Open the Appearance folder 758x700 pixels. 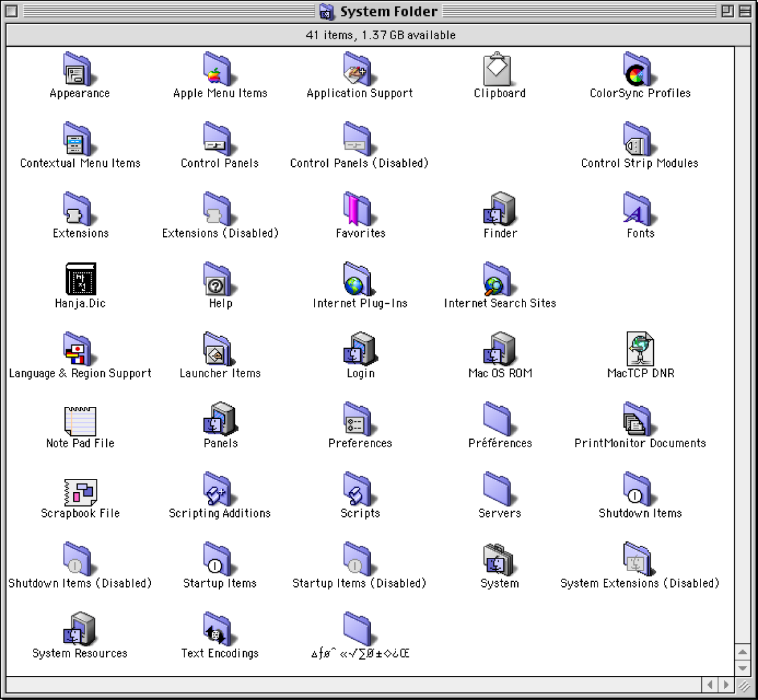(x=80, y=69)
